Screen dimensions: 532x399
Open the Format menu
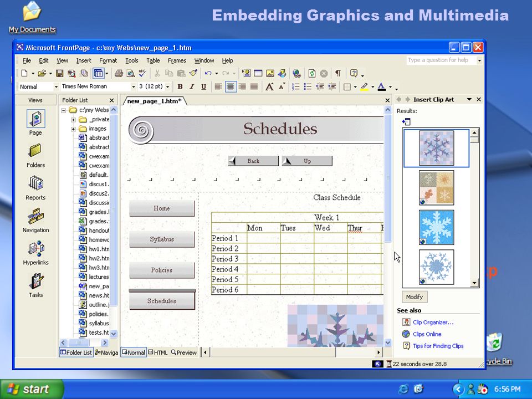108,60
